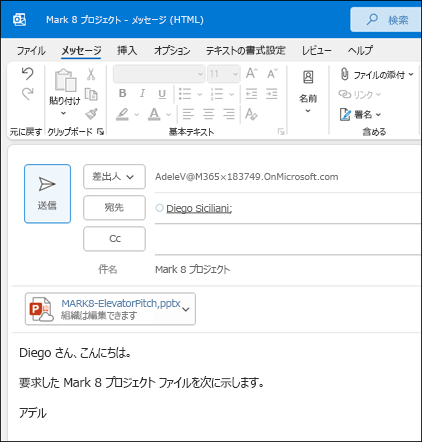422x442 pixels.
Task: Expand bullet list style arrow
Action: (199, 94)
